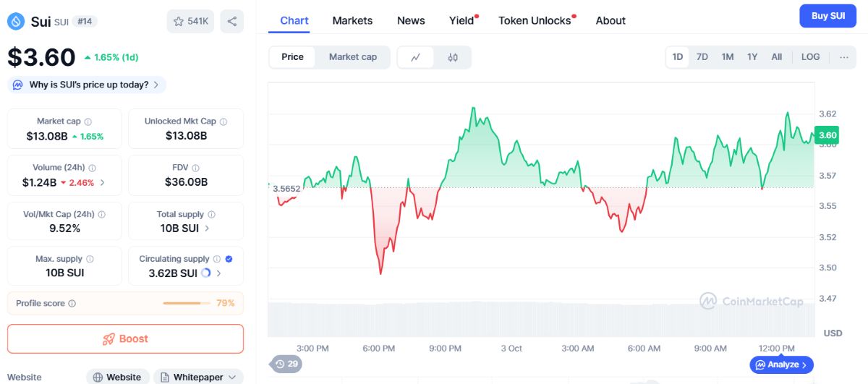868x384 pixels.
Task: Click the 10B SUI Max. supply value
Action: pos(64,273)
